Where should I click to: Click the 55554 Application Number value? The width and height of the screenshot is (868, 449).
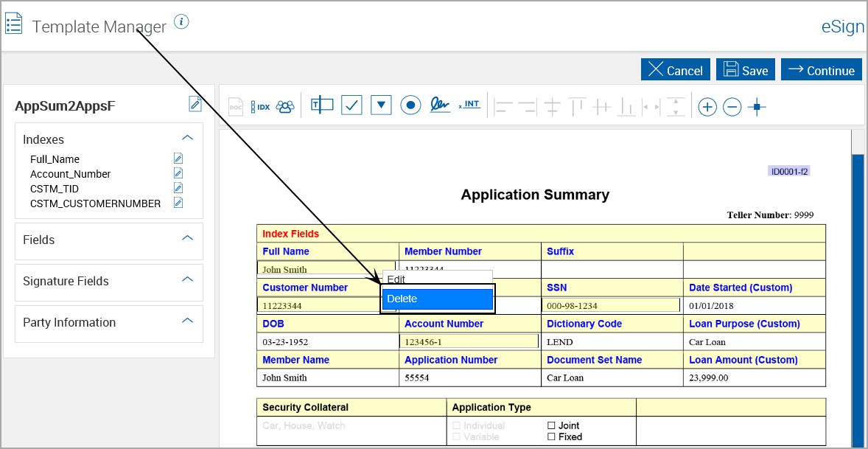(x=416, y=378)
